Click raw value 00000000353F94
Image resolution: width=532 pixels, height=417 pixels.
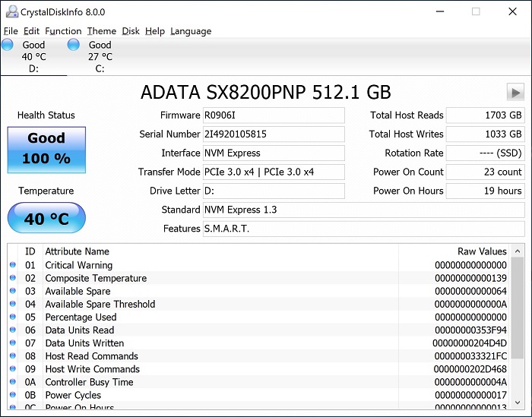[470, 330]
